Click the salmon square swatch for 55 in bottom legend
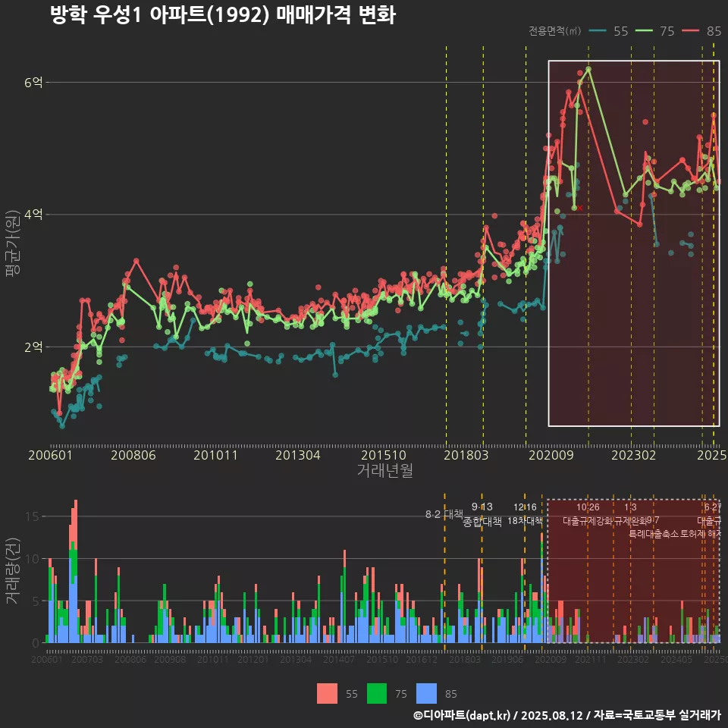 (x=327, y=694)
